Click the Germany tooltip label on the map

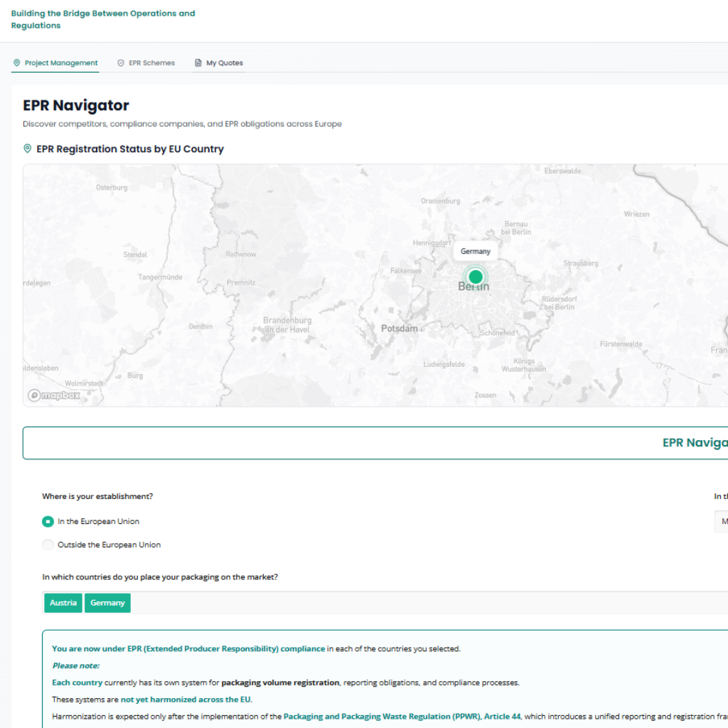[x=476, y=252]
